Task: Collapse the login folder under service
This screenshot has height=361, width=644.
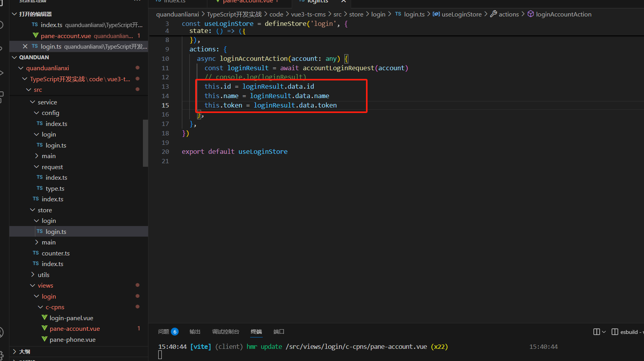Action: coord(37,135)
